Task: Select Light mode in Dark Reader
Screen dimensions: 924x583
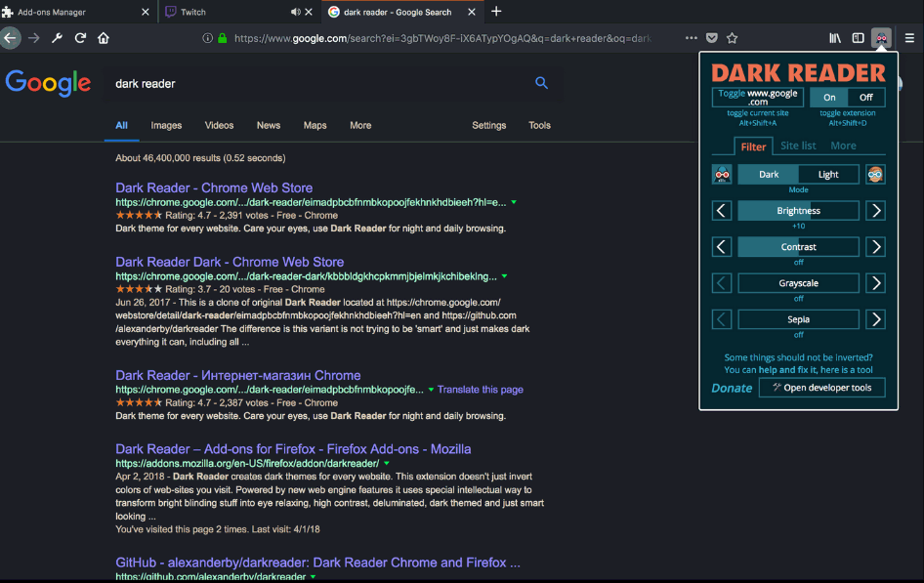Action: [x=828, y=175]
